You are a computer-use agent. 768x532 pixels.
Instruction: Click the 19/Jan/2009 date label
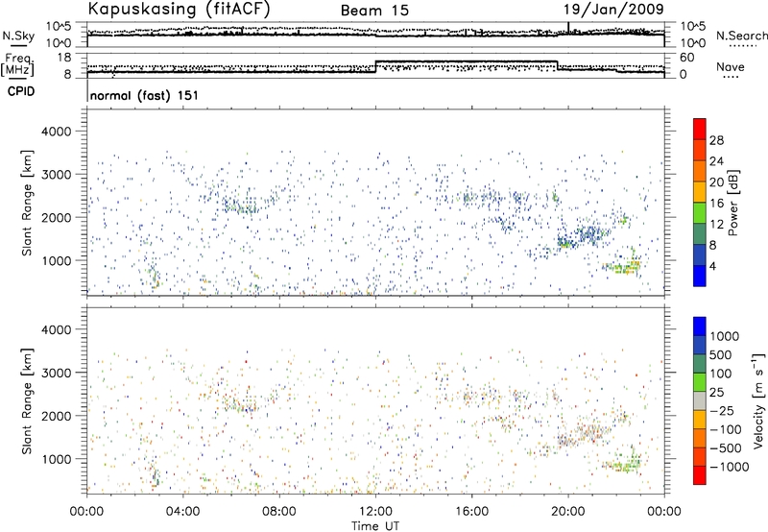point(613,10)
